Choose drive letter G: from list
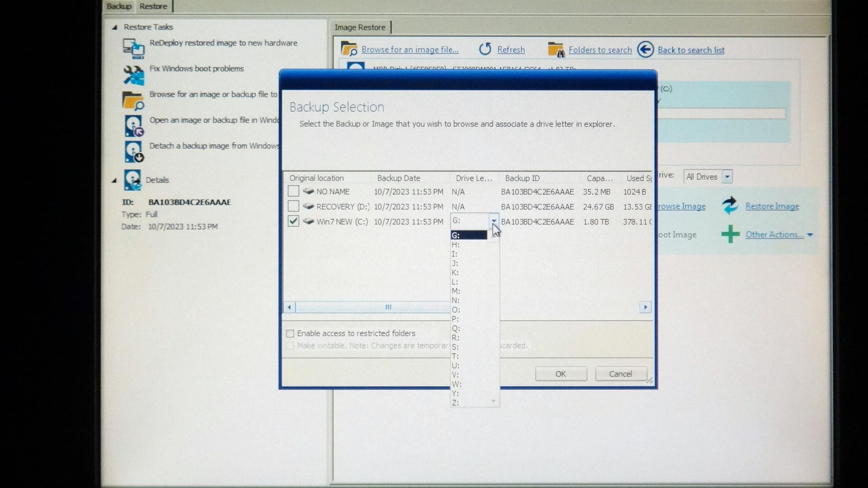Viewport: 868px width, 488px height. click(469, 235)
